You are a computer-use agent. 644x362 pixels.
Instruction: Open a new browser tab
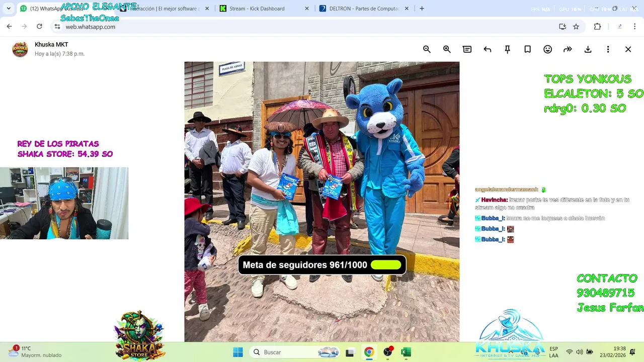click(x=422, y=9)
